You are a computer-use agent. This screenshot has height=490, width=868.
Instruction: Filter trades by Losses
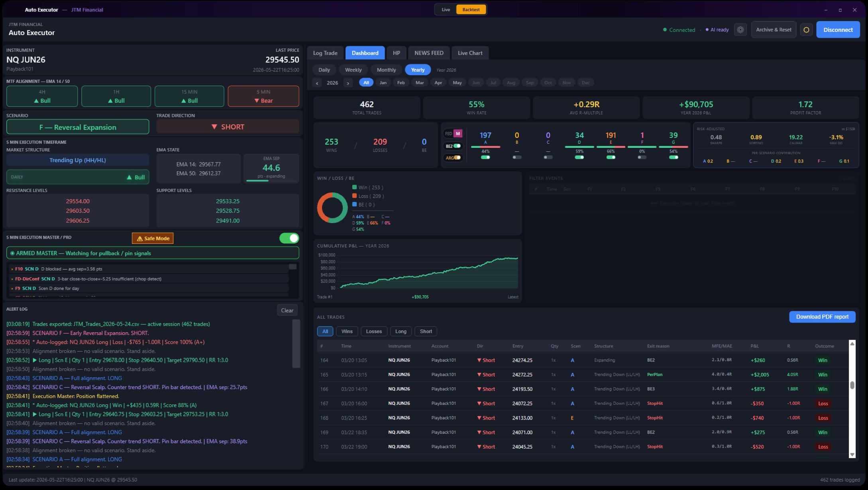click(374, 331)
